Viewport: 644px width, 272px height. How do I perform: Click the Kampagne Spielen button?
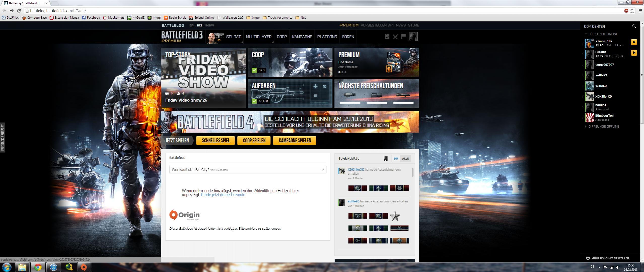tap(295, 141)
